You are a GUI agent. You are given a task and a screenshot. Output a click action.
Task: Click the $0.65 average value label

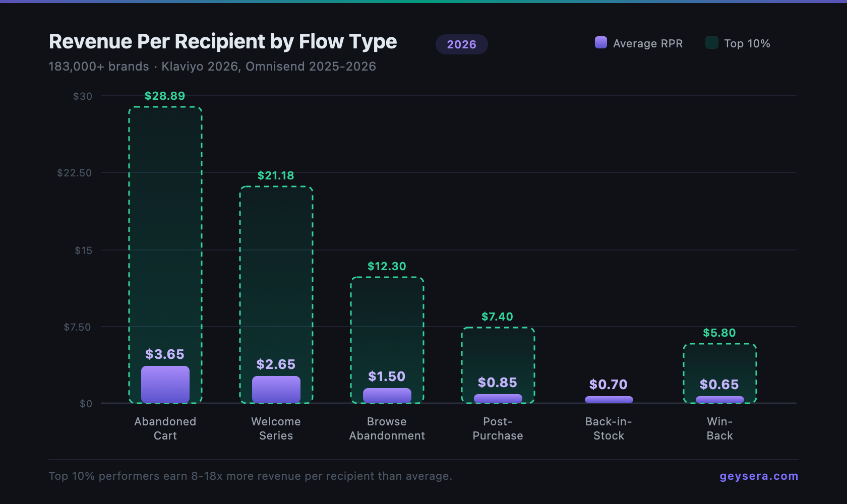pyautogui.click(x=719, y=385)
